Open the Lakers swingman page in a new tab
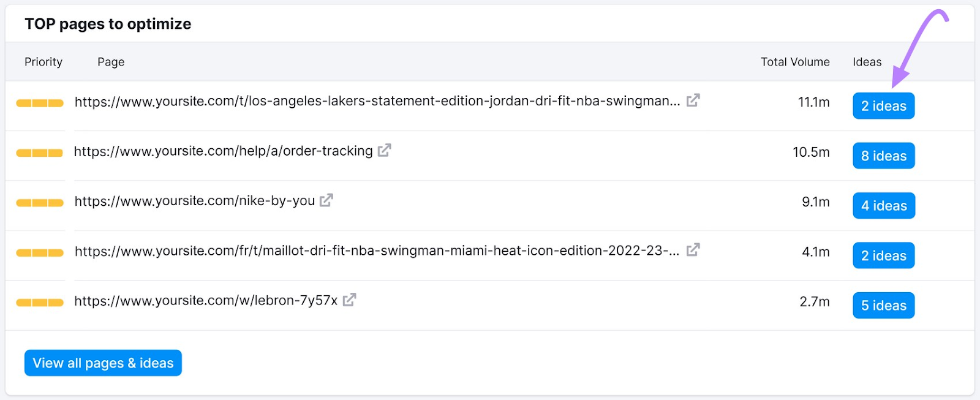Screen dimensions: 980x400 (x=692, y=101)
